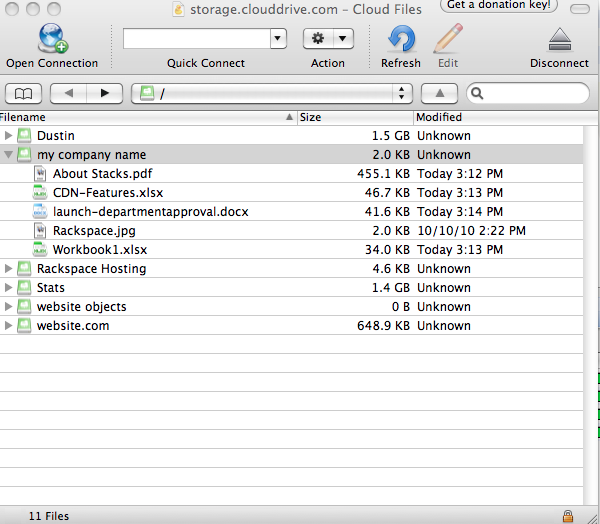Click the Refresh arrow icon
Screen dimensions: 600x524
[401, 39]
